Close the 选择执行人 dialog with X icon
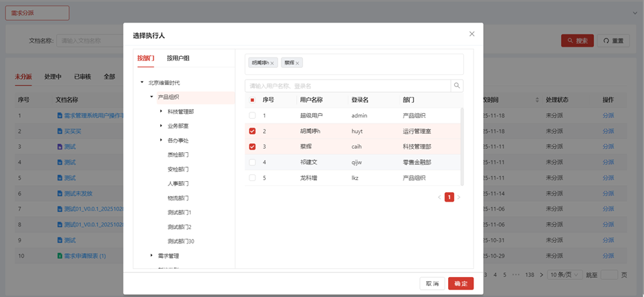The width and height of the screenshot is (644, 297). pos(471,34)
